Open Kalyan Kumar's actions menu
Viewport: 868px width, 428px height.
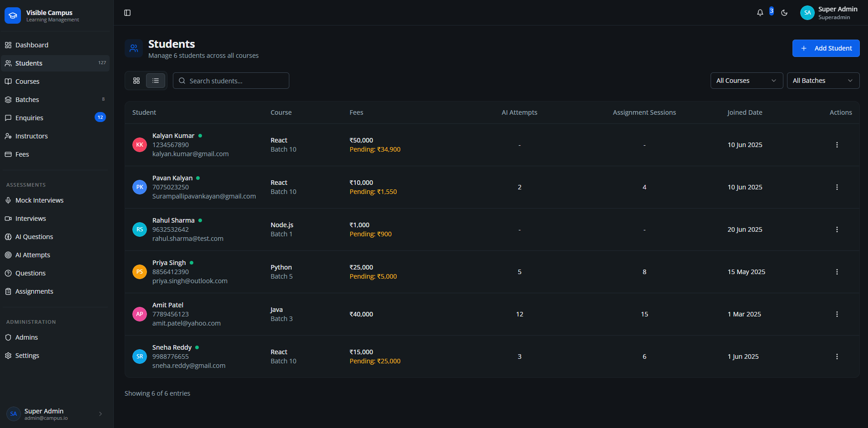[837, 144]
